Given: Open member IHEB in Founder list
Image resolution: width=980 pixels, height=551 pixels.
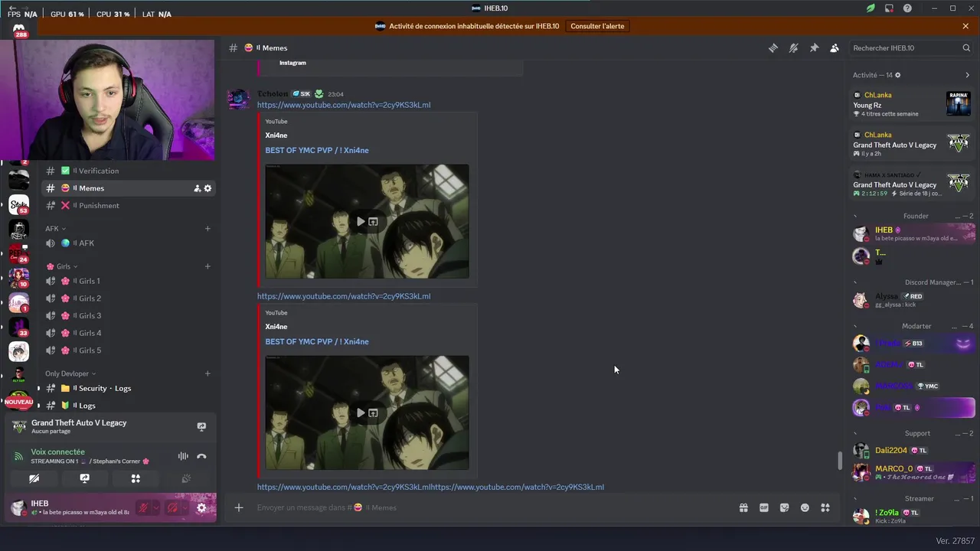Looking at the screenshot, I should pos(913,233).
